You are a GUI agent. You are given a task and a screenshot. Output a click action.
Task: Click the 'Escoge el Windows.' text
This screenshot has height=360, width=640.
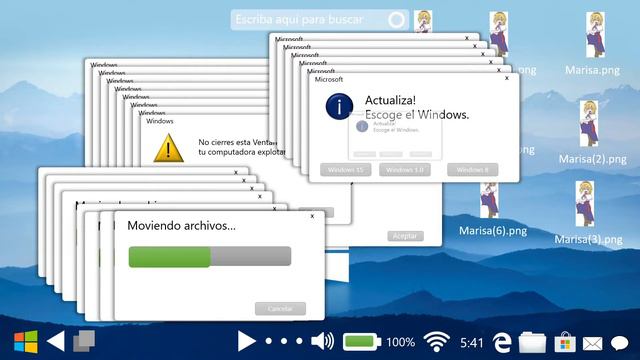(417, 115)
